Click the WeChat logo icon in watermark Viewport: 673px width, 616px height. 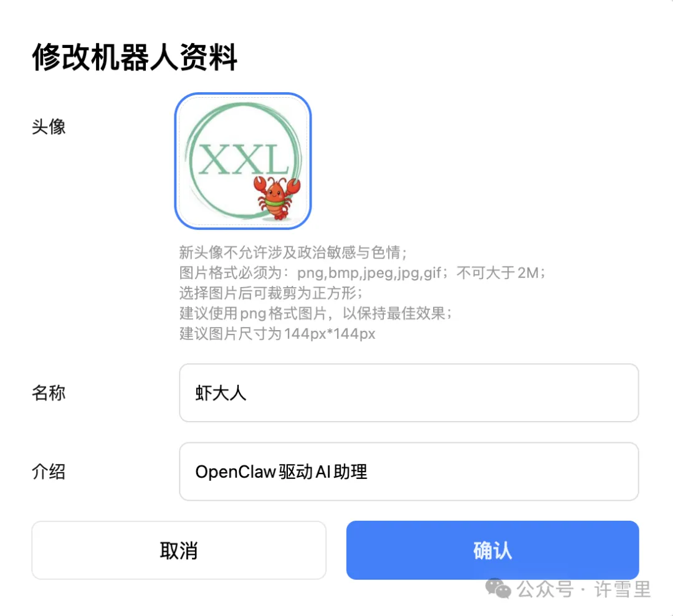pyautogui.click(x=498, y=588)
